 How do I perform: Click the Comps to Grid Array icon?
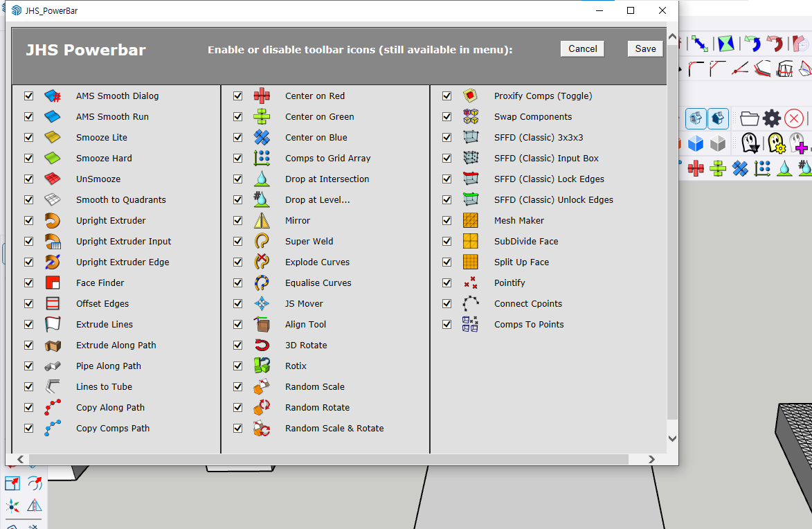click(262, 158)
